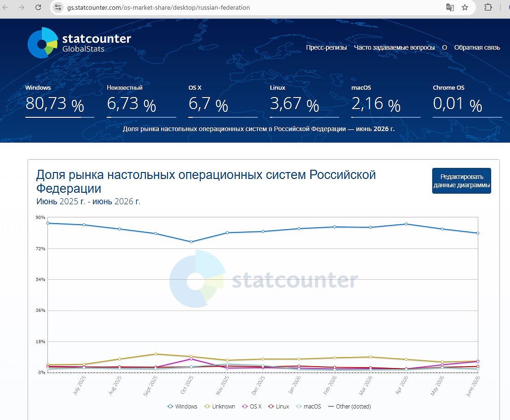Click Windows data point for Apr 2026

click(x=406, y=224)
